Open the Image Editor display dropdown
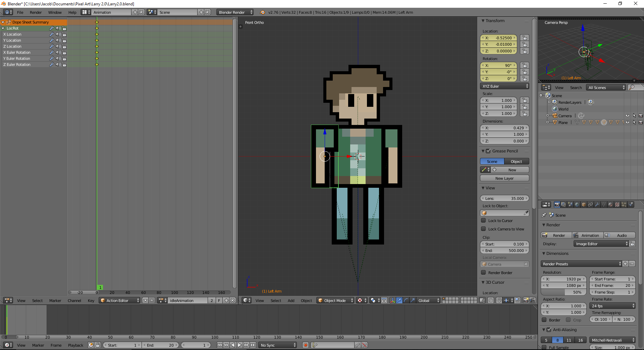This screenshot has width=644, height=350. (x=601, y=244)
